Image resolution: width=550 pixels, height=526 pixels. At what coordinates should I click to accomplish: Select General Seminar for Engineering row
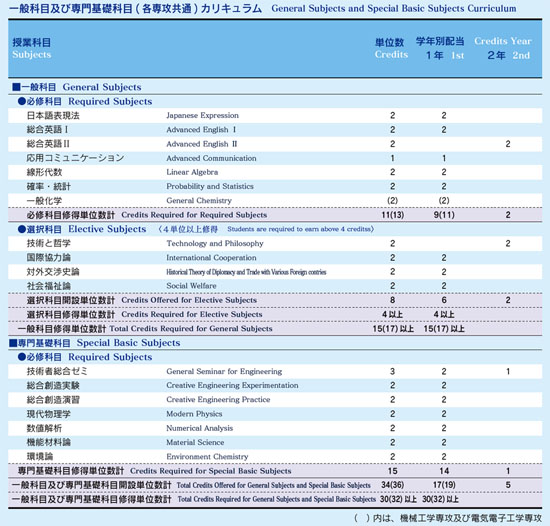pyautogui.click(x=275, y=371)
